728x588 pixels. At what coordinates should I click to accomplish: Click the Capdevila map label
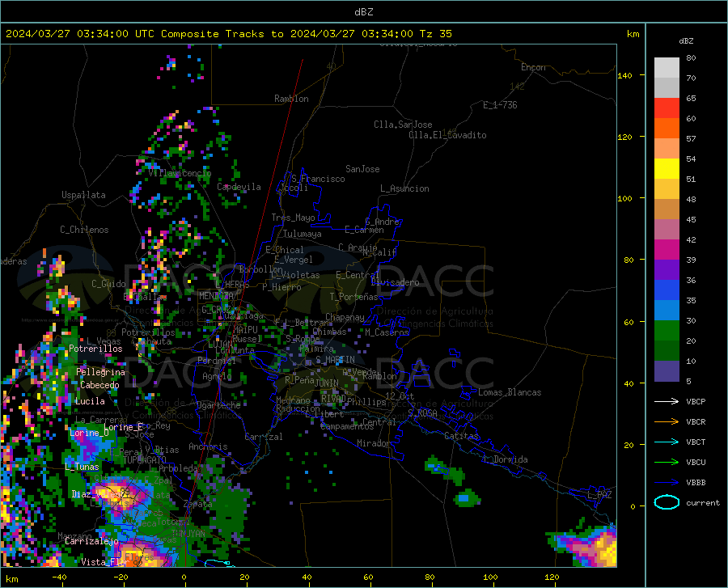coord(239,187)
